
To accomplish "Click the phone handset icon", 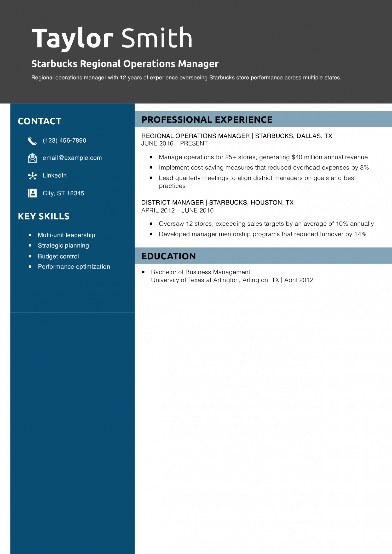I will point(32,141).
